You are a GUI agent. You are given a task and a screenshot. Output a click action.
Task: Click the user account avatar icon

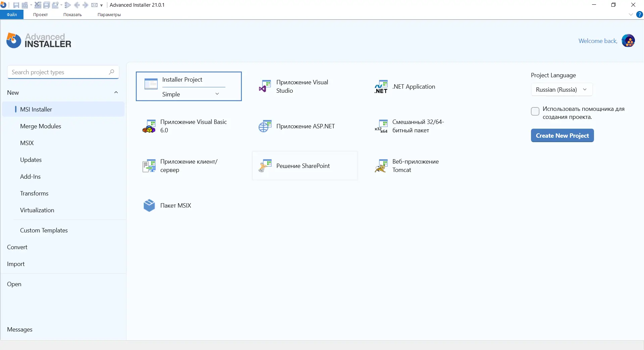tap(629, 40)
